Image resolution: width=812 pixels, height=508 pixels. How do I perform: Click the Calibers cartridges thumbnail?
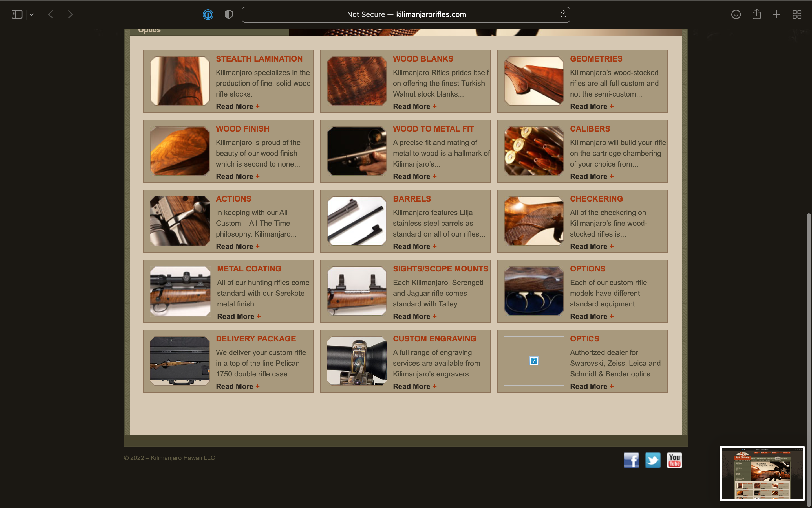(x=534, y=151)
